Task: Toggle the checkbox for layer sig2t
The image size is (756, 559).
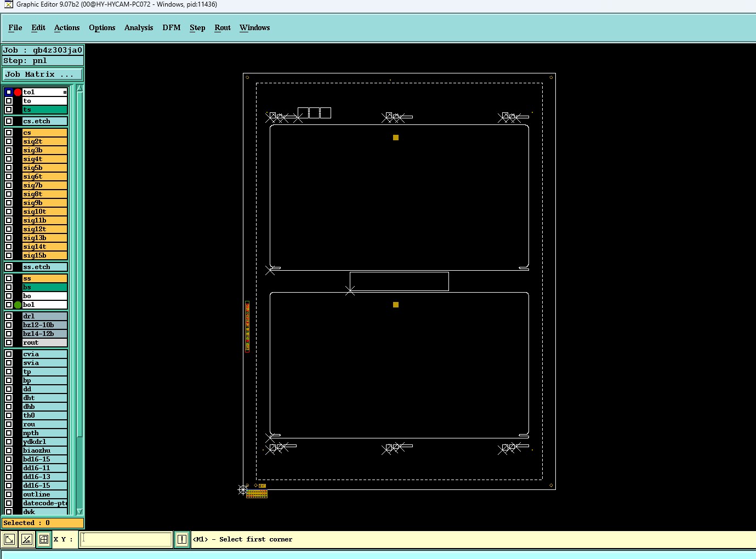Action: (x=9, y=141)
